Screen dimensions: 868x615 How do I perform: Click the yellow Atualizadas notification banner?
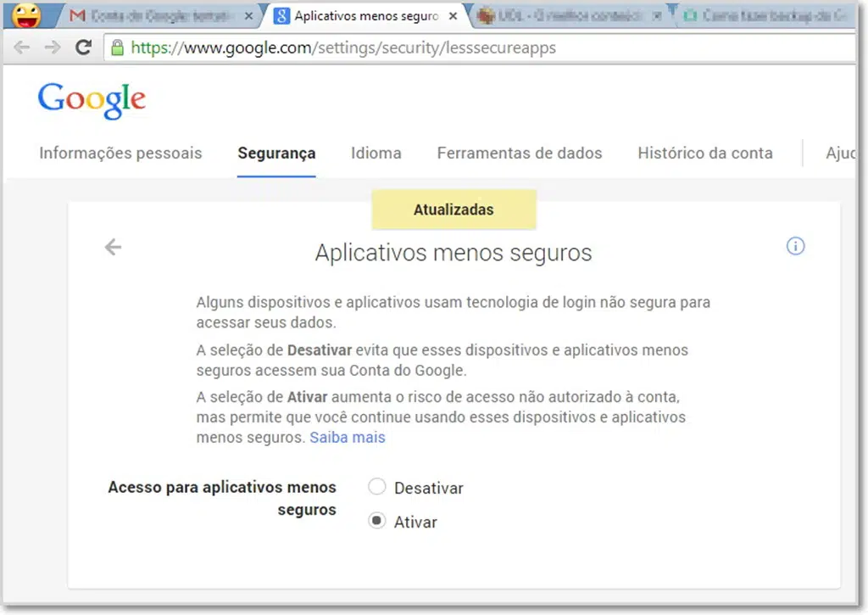tap(454, 210)
